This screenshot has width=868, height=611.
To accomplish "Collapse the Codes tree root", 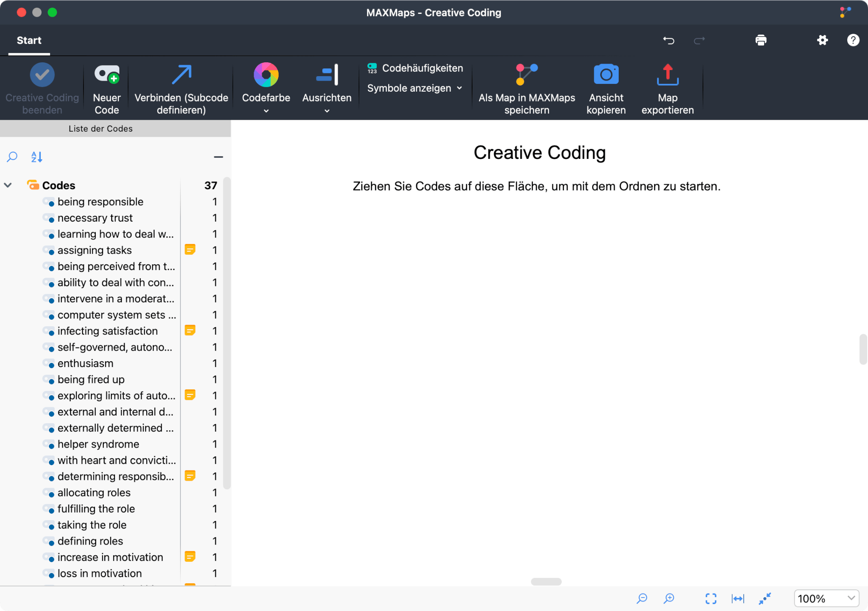I will click(8, 185).
